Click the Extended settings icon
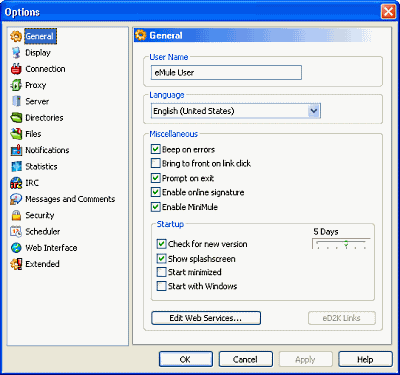 point(16,264)
